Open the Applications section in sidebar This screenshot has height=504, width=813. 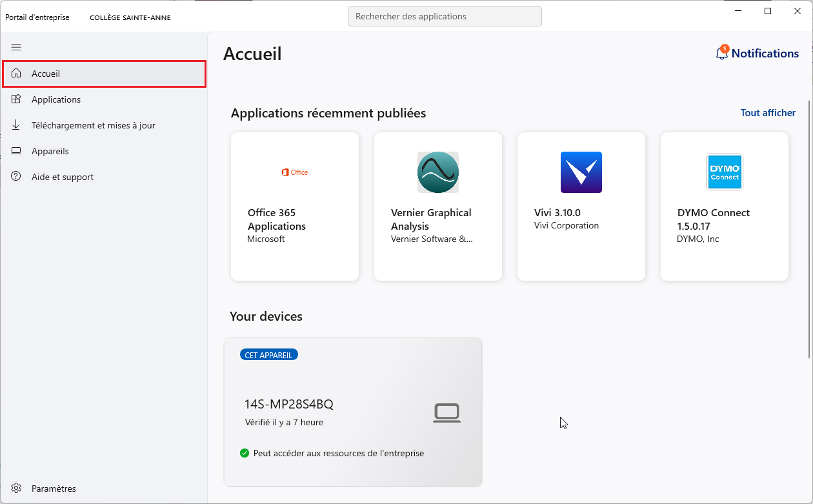coord(56,99)
